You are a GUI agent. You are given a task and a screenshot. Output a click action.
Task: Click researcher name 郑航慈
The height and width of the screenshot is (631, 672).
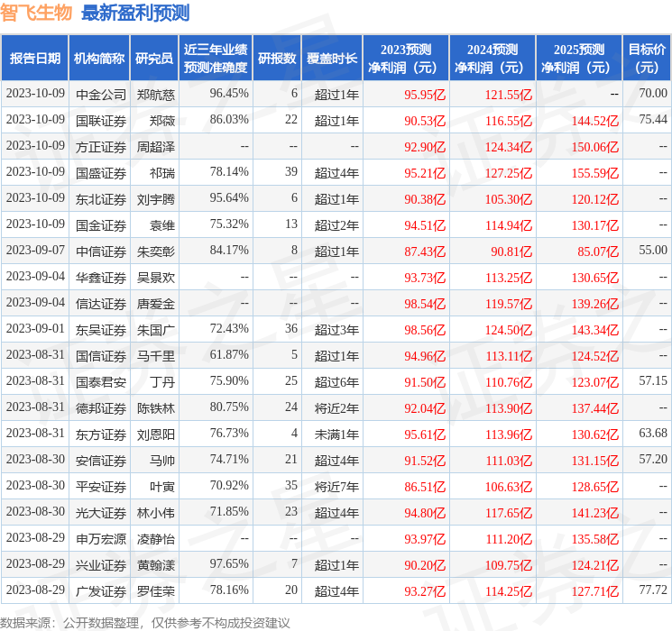click(x=156, y=95)
